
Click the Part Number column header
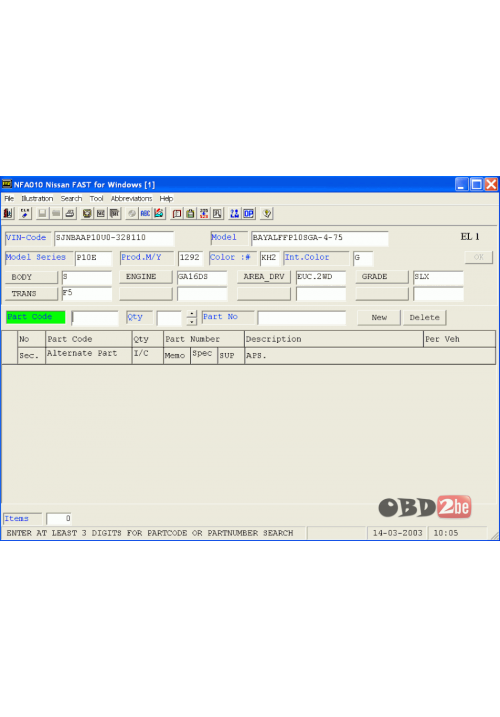(204, 339)
